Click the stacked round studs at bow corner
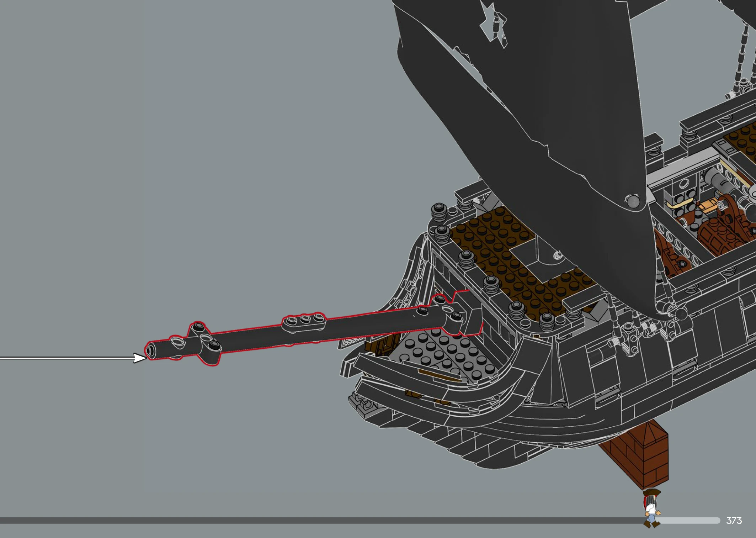This screenshot has height=538, width=756. coord(439,213)
